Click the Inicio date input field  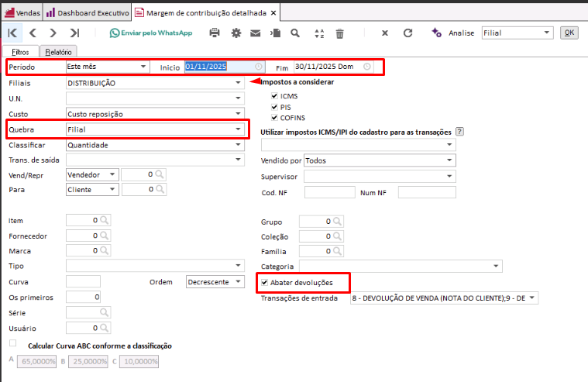pyautogui.click(x=218, y=67)
